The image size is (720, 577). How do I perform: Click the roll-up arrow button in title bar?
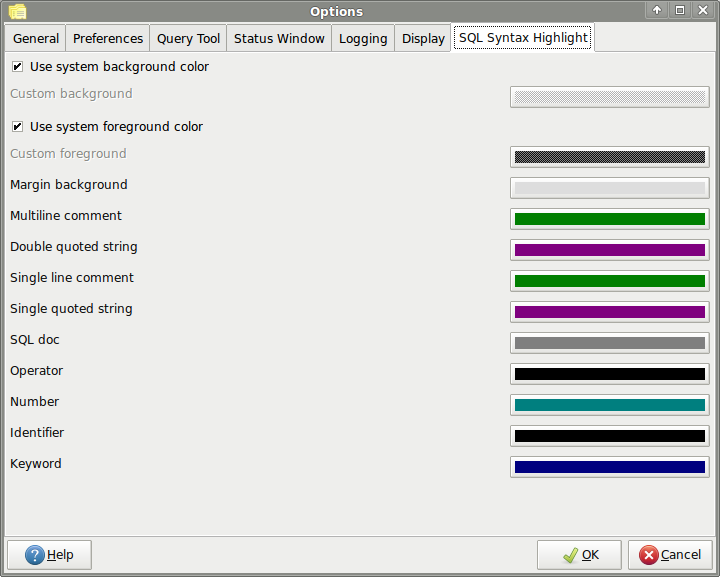(657, 10)
